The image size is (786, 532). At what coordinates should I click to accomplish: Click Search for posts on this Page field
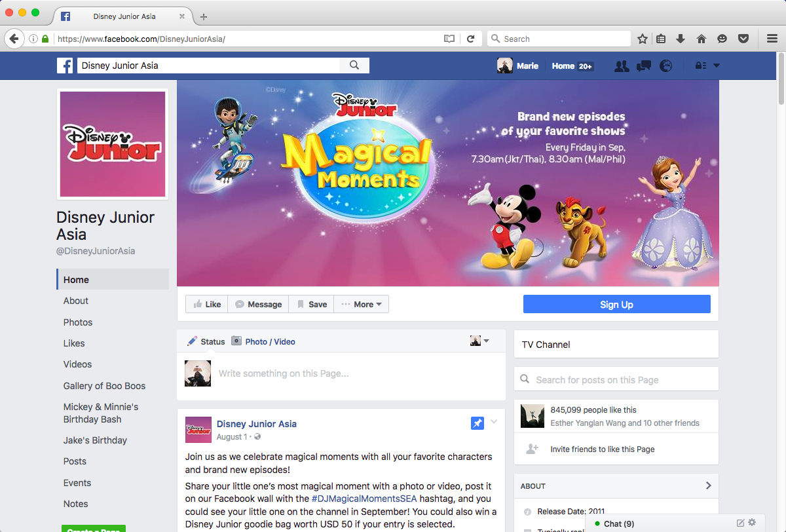[616, 379]
